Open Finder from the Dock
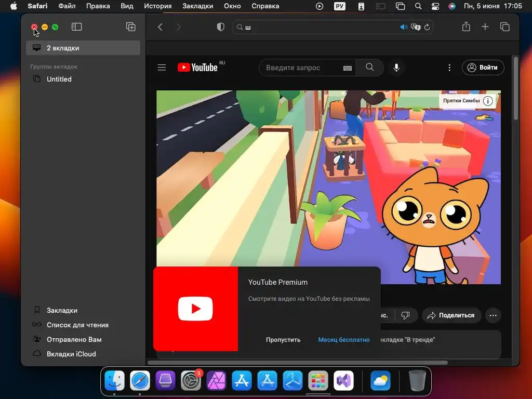 click(x=115, y=380)
